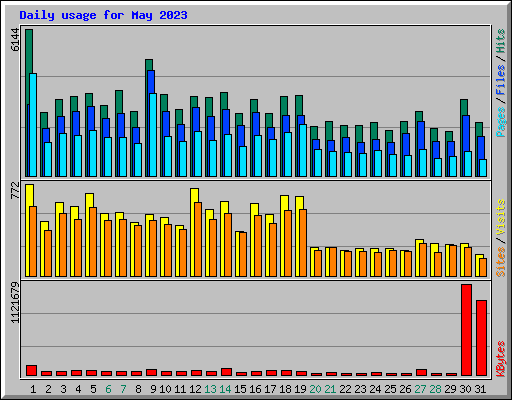Screen dimensions: 512x400
Task: Click the Hits legend label
Action: click(x=500, y=41)
